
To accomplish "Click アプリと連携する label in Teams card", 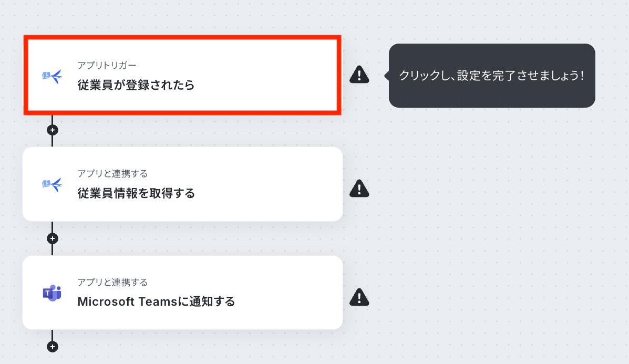I will (112, 282).
